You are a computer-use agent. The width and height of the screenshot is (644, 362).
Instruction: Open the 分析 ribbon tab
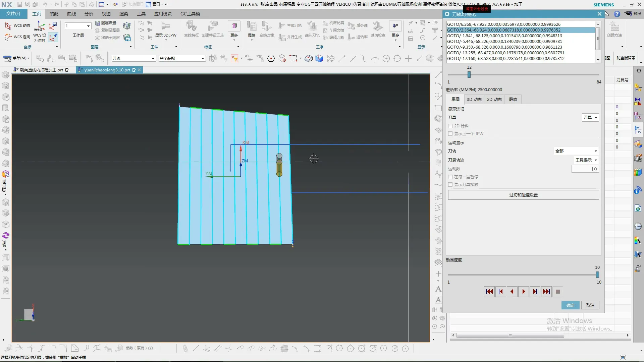[89, 14]
